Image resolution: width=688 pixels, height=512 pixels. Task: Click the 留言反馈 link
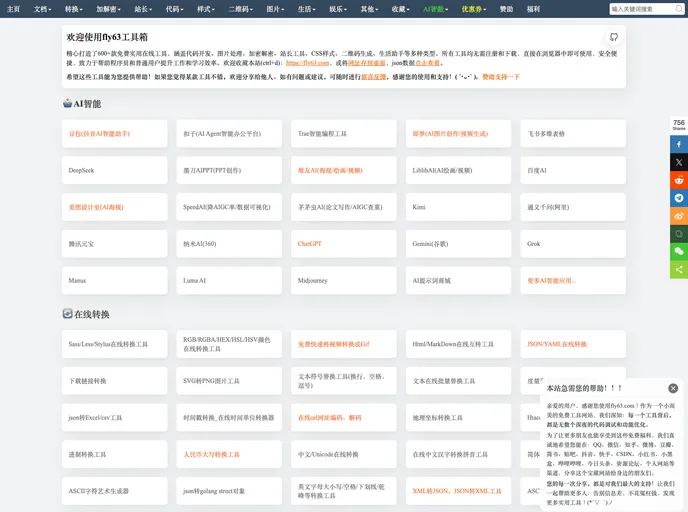(x=373, y=77)
